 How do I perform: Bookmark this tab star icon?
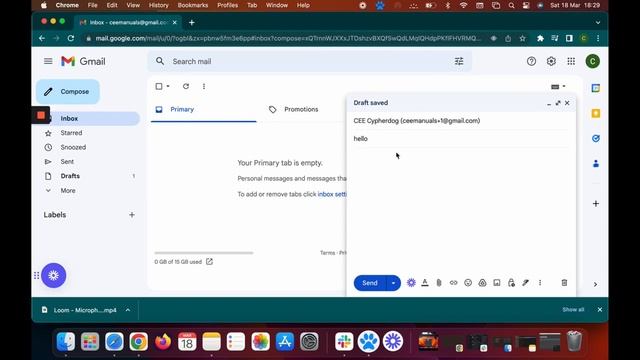click(522, 38)
